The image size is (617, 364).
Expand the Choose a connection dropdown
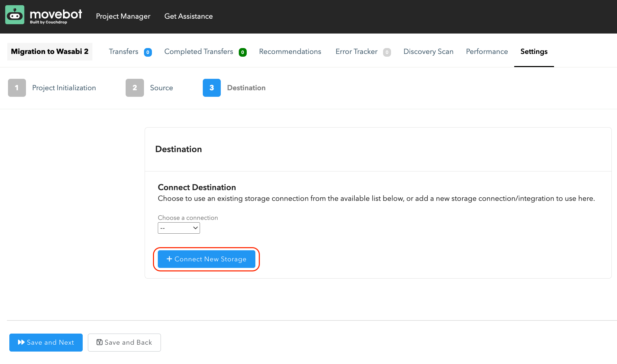pyautogui.click(x=179, y=228)
